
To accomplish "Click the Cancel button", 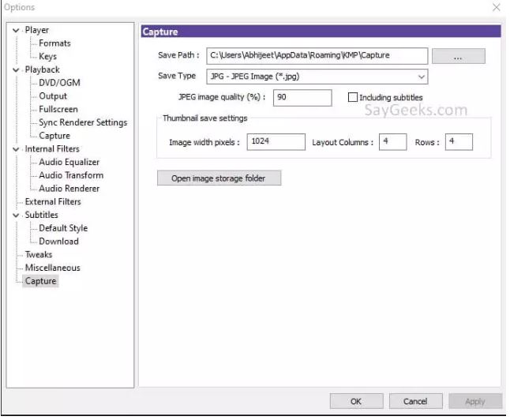I will [416, 402].
